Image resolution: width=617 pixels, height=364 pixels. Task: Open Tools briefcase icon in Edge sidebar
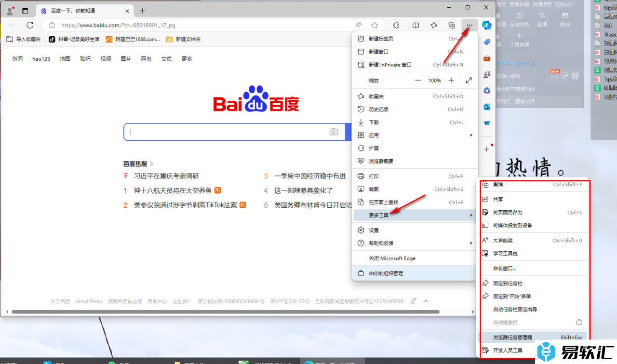pyautogui.click(x=487, y=58)
